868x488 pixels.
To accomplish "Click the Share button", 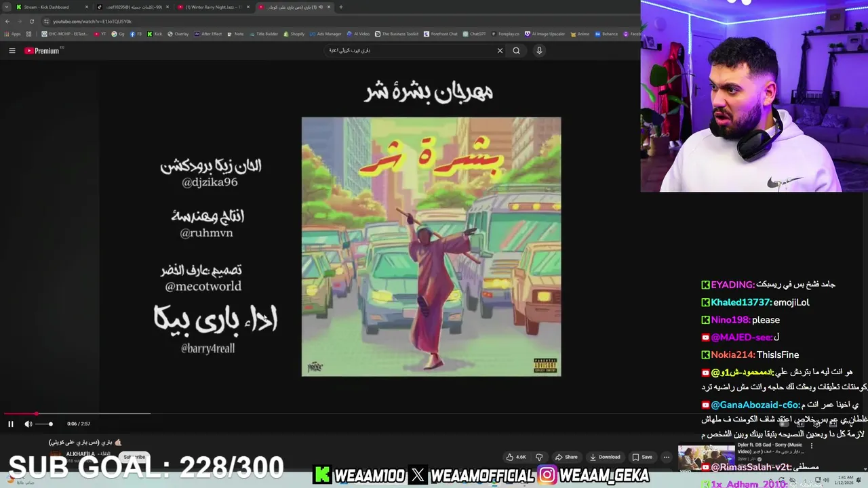I will 567,457.
